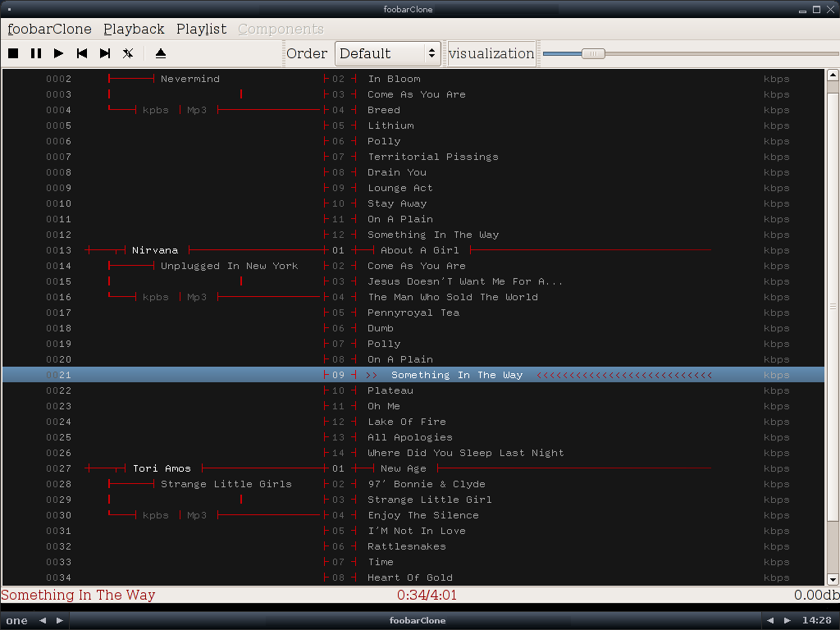This screenshot has width=840, height=630.
Task: Stop playback with the square Stop button
Action: tap(13, 53)
